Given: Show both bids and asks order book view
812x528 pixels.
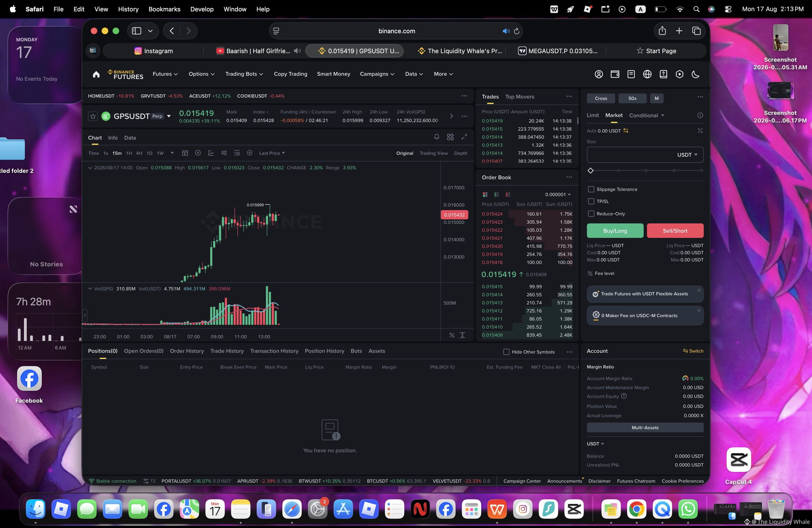Looking at the screenshot, I should point(485,194).
